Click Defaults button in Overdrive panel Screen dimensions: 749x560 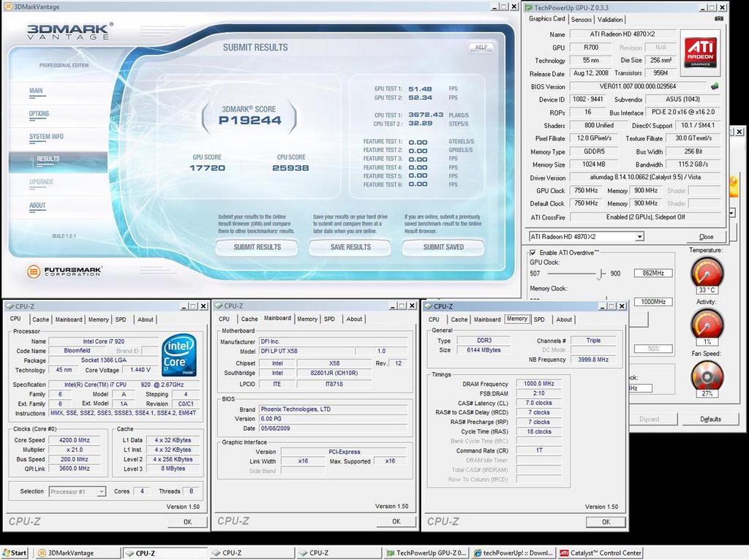tap(710, 419)
